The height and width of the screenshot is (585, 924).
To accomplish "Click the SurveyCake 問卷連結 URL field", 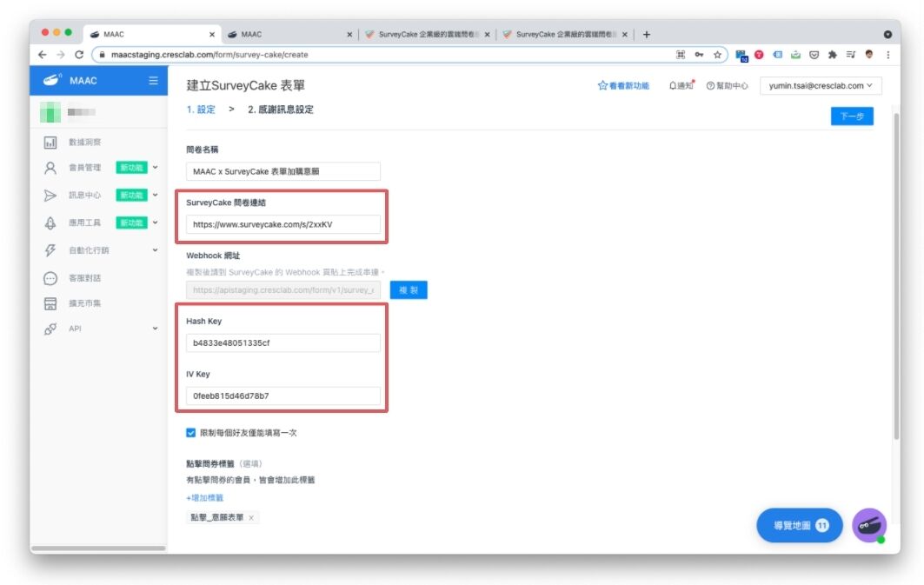I will point(283,224).
